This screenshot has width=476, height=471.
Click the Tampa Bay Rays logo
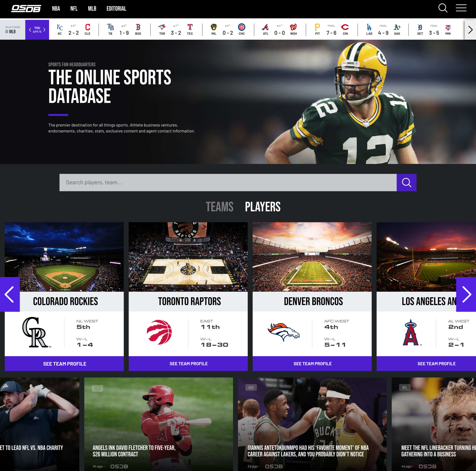point(110,27)
